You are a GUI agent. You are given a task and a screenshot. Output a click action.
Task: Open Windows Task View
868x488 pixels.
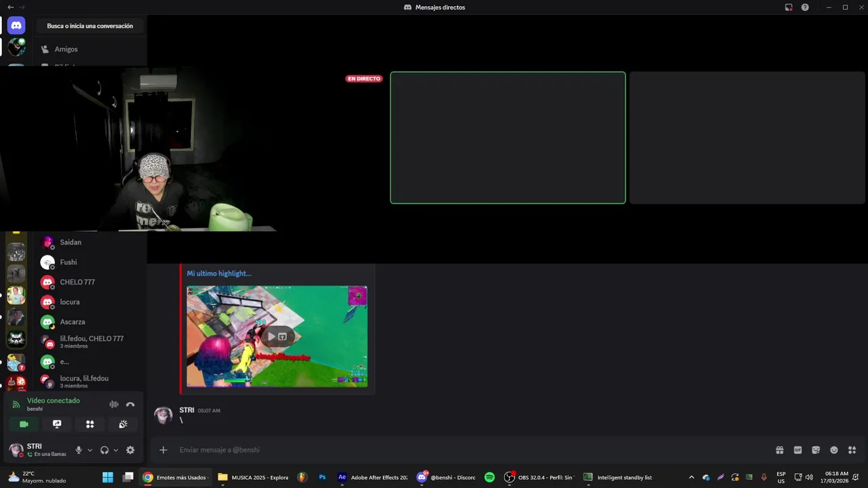pyautogui.click(x=128, y=477)
